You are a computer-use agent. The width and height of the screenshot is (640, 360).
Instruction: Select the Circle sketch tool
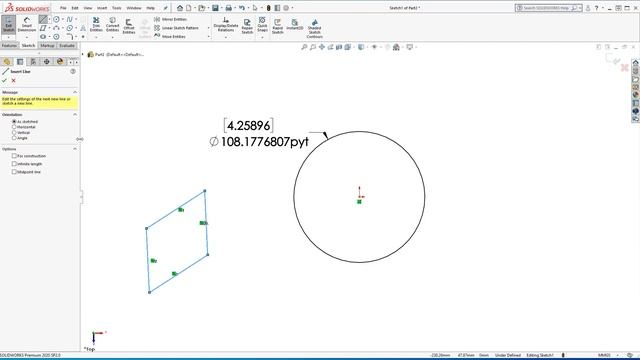click(x=56, y=19)
